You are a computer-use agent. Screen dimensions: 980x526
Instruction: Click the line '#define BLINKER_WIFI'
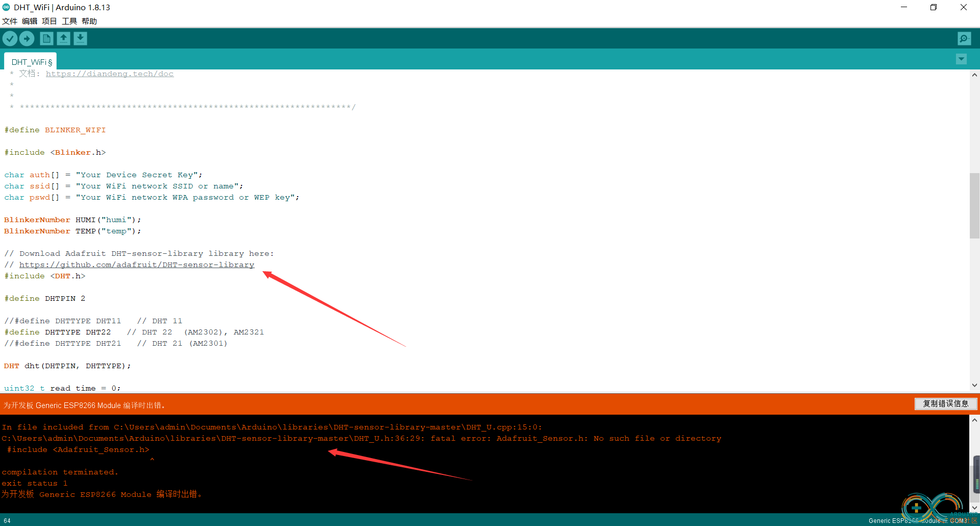click(x=55, y=130)
